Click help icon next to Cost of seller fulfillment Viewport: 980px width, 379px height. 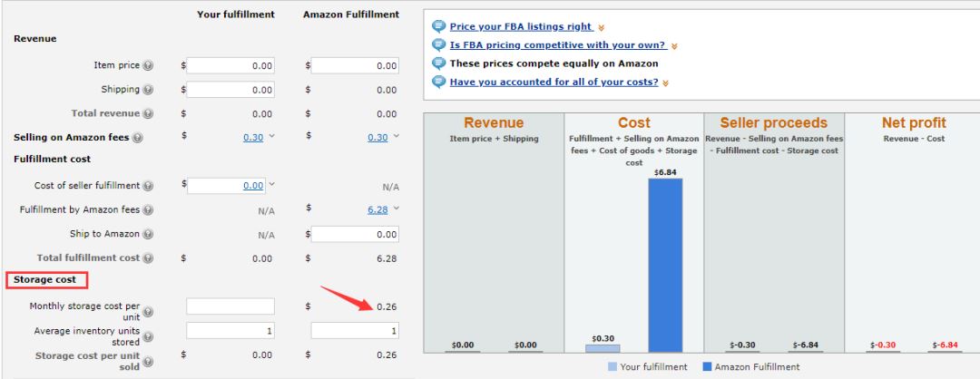click(x=148, y=186)
